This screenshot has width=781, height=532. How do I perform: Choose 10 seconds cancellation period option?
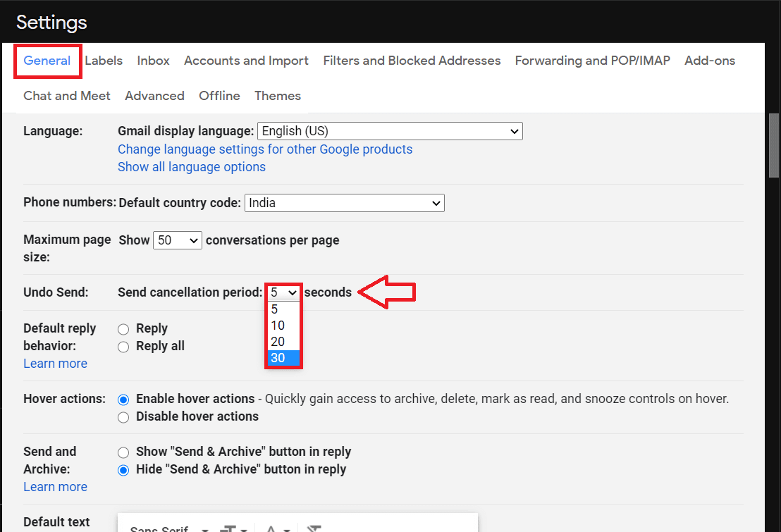283,326
